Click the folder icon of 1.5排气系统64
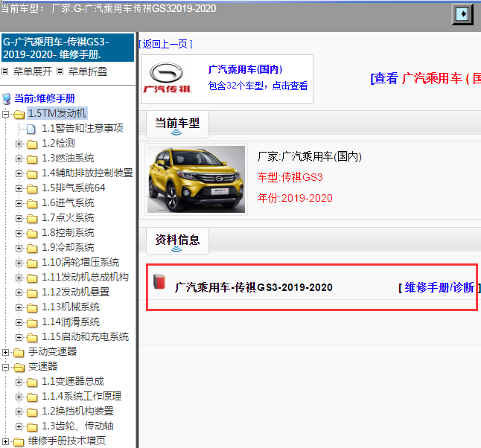 coord(32,188)
